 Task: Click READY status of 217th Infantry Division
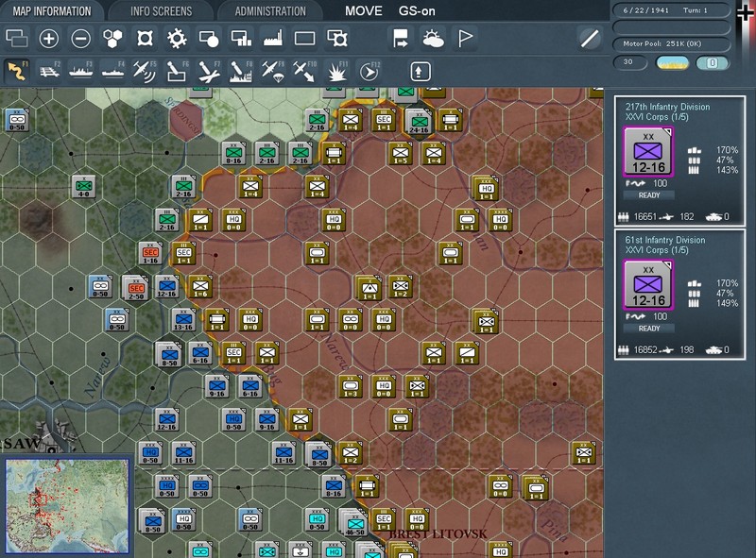649,195
